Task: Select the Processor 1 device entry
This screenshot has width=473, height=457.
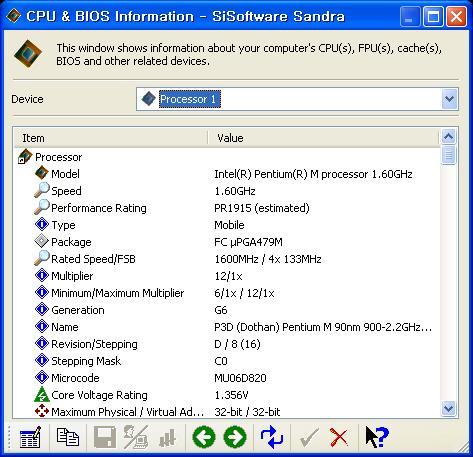Action: click(x=189, y=99)
